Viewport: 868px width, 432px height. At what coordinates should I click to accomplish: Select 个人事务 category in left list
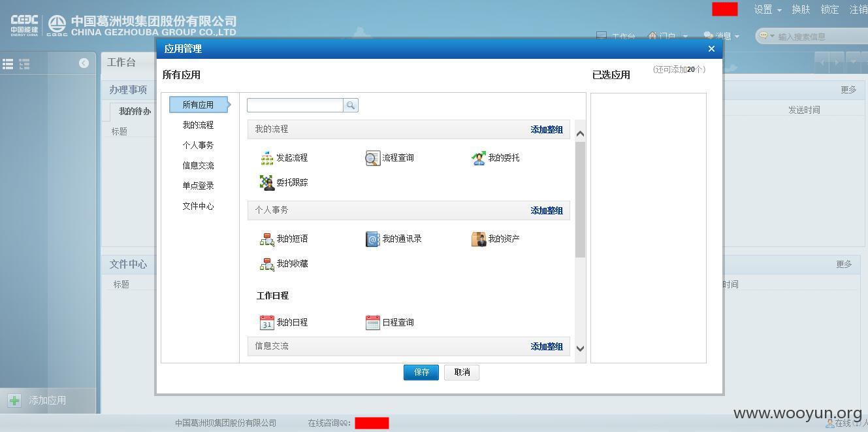(198, 145)
